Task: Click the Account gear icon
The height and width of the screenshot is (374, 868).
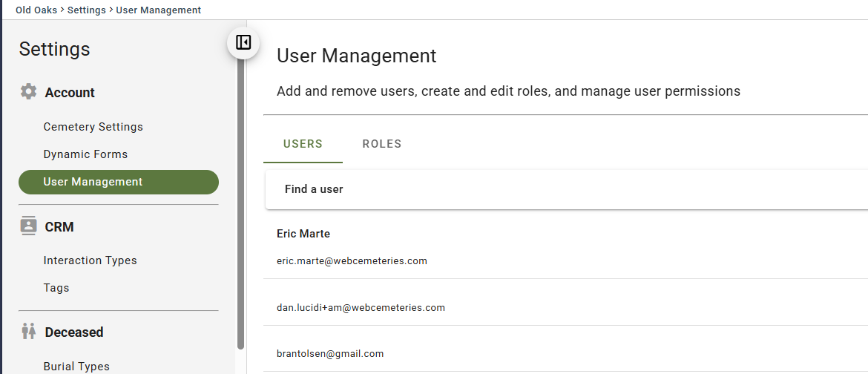Action: tap(29, 91)
